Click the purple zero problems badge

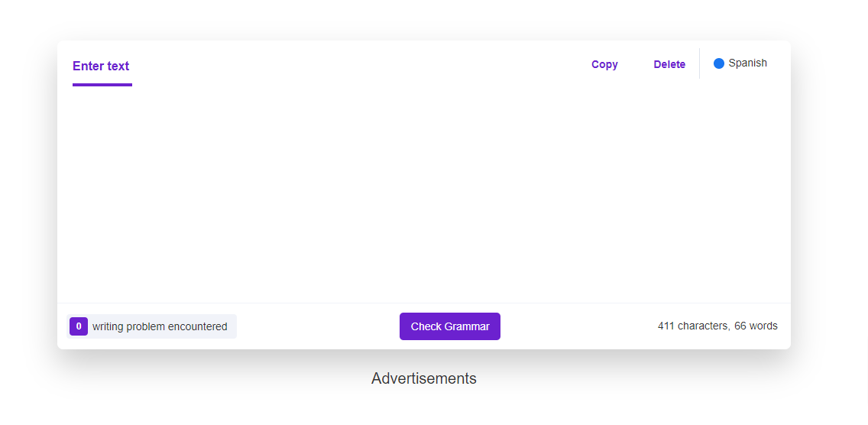click(x=79, y=326)
